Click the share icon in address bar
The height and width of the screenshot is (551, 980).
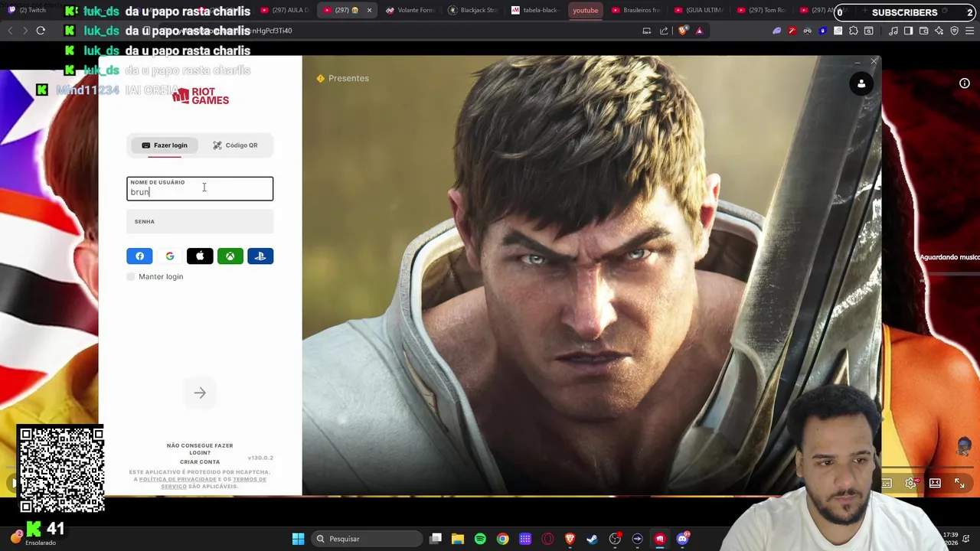tap(664, 31)
